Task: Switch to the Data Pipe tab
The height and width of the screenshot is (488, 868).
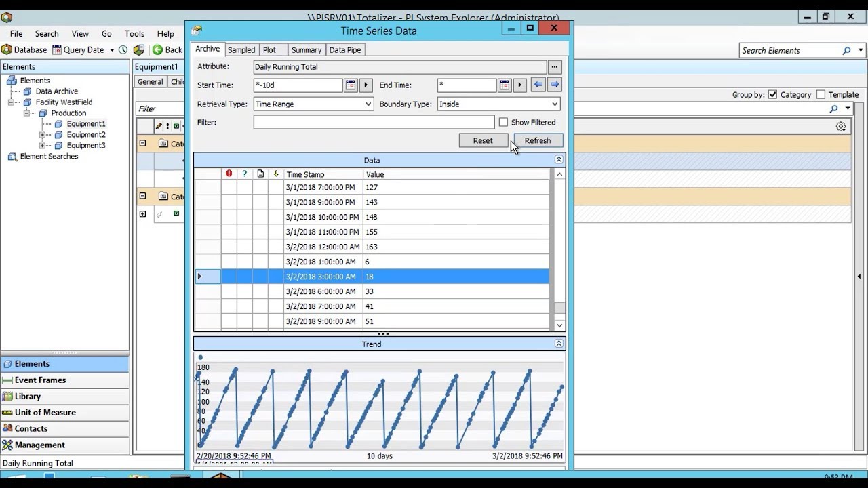Action: click(x=345, y=50)
